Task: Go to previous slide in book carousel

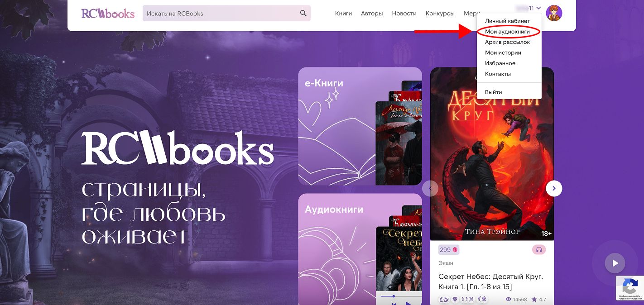Action: (x=430, y=188)
